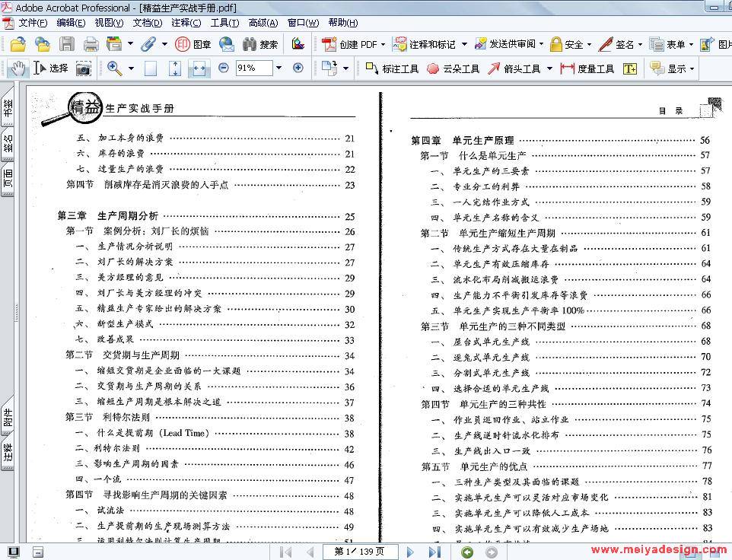
Task: Go to the first page
Action: 285,552
